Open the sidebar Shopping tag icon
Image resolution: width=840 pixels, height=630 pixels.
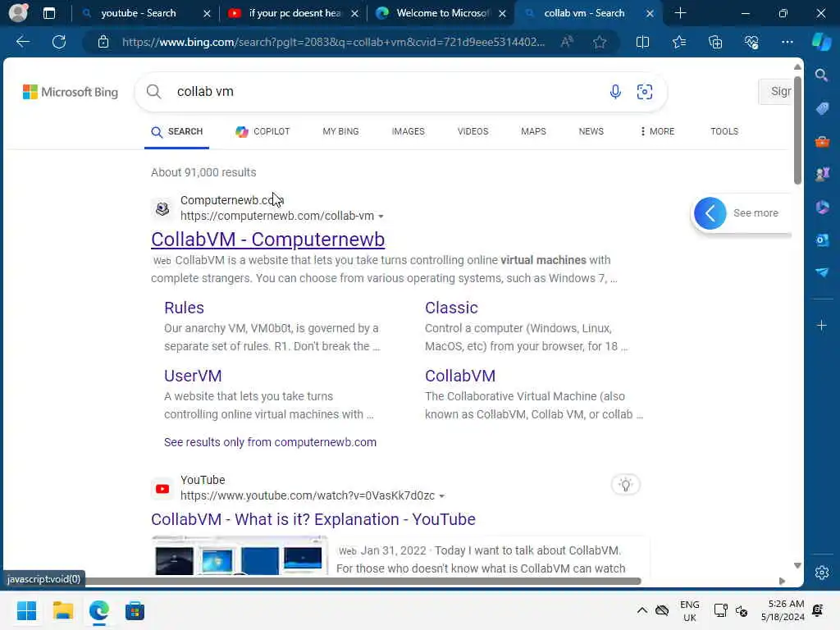coord(822,109)
